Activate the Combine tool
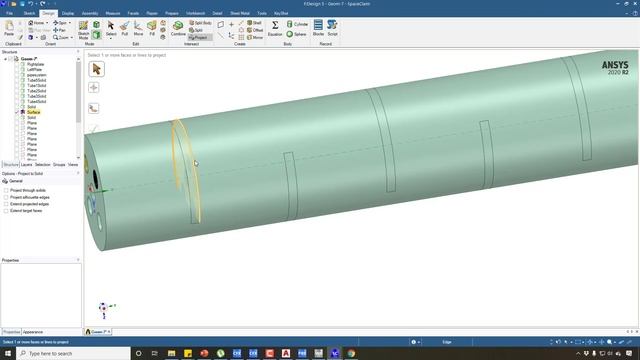 click(178, 28)
